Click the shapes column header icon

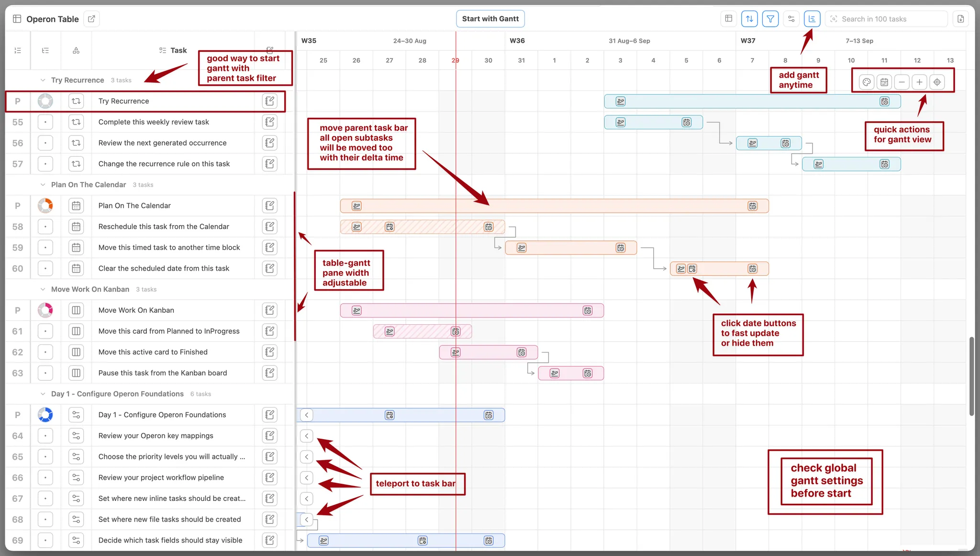click(76, 50)
